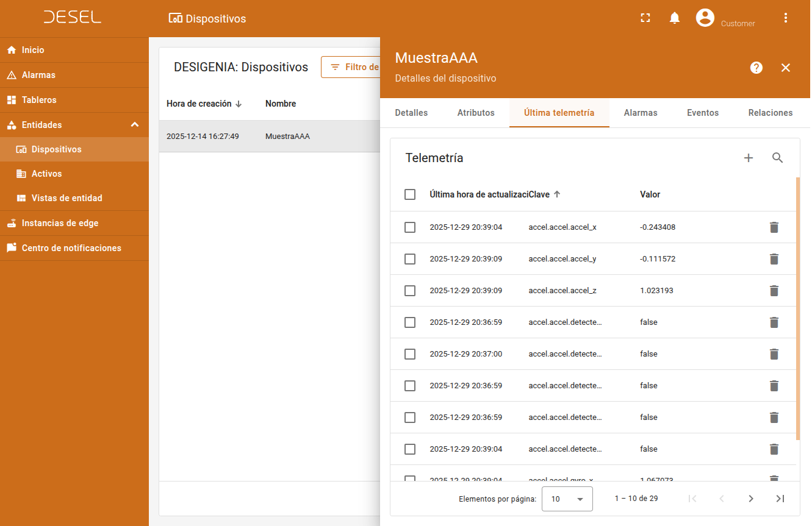Click the help question mark icon
Image resolution: width=812 pixels, height=526 pixels.
pos(756,68)
